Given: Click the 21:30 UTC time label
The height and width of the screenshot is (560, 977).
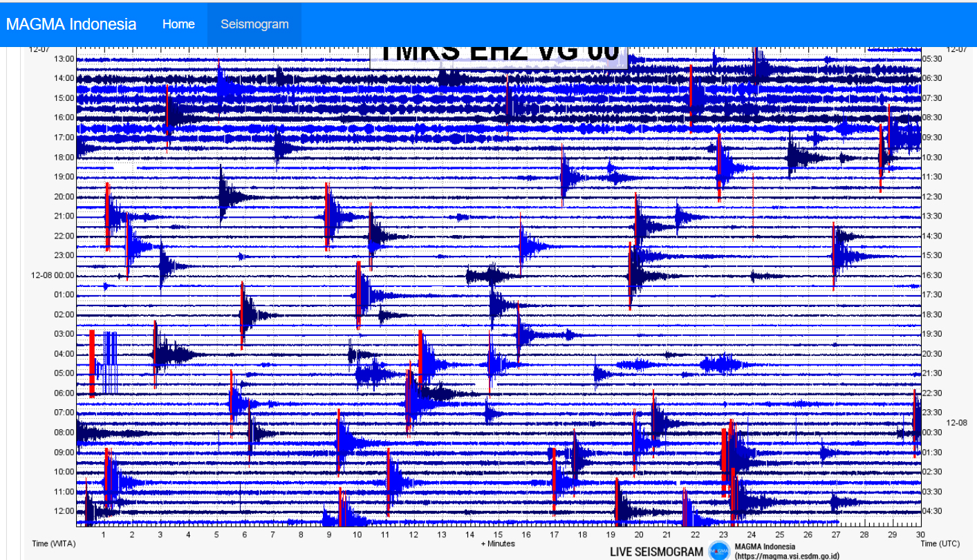Looking at the screenshot, I should (x=933, y=374).
